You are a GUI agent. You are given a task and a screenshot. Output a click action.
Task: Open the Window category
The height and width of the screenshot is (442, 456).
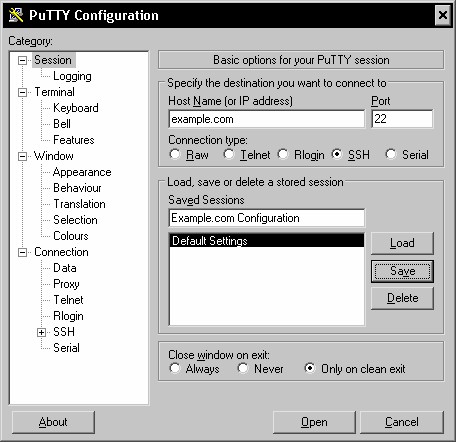54,156
